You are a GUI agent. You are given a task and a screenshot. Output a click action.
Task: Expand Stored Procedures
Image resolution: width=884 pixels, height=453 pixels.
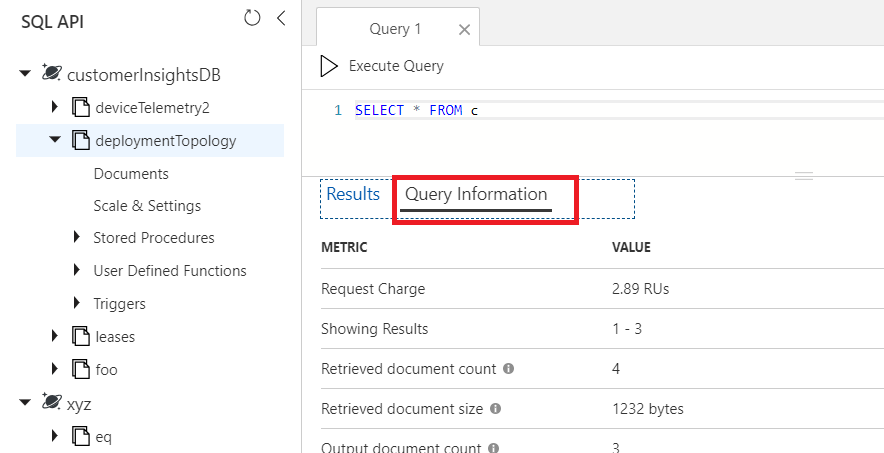pyautogui.click(x=77, y=237)
